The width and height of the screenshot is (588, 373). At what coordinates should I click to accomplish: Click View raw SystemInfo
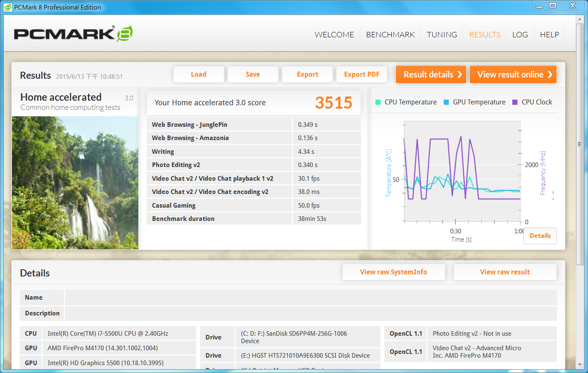[x=394, y=272]
